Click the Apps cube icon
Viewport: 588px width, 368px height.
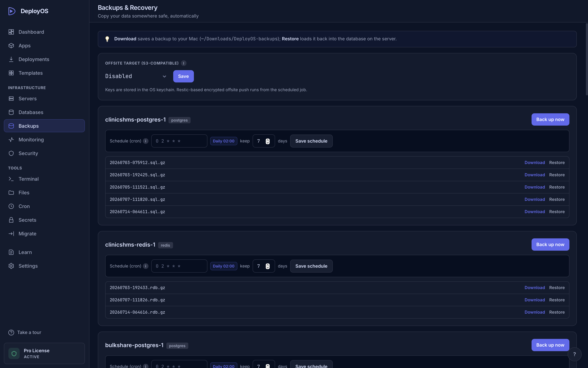click(11, 45)
